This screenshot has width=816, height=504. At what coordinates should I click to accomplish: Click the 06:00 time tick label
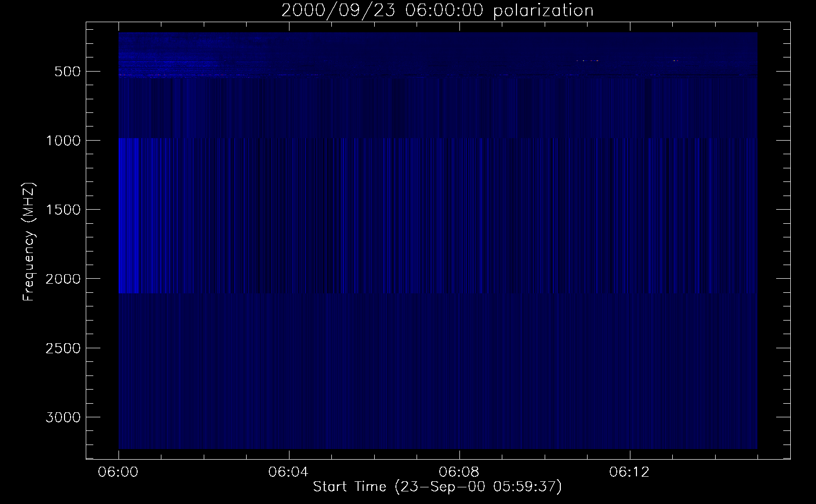(x=119, y=472)
